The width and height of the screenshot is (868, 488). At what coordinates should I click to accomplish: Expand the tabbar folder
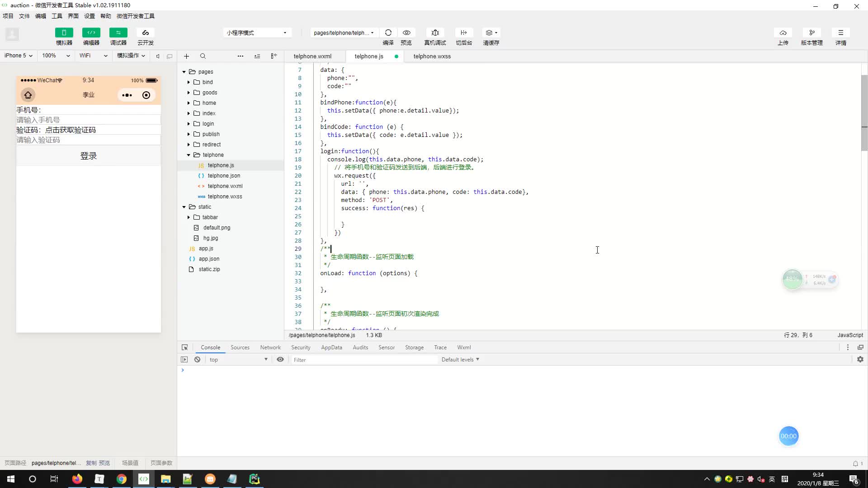click(189, 217)
